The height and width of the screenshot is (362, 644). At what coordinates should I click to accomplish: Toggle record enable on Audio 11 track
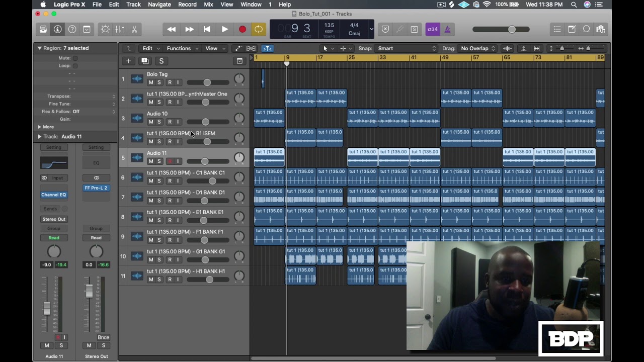pyautogui.click(x=170, y=161)
